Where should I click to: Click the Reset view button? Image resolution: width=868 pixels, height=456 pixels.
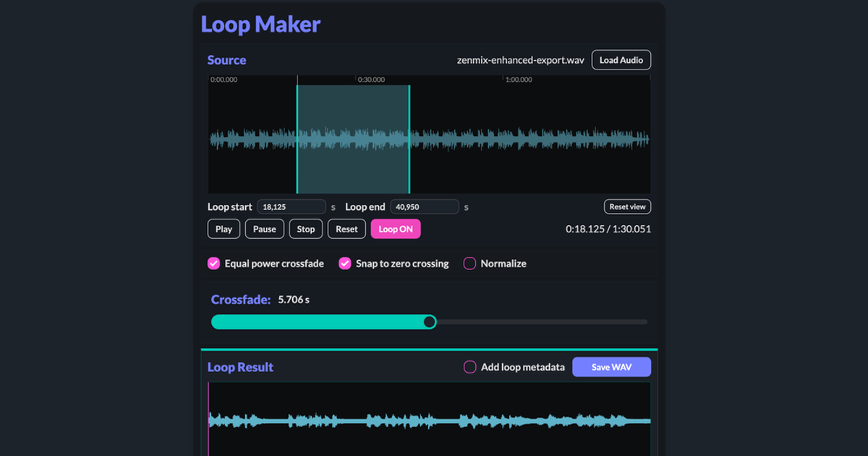pyautogui.click(x=628, y=207)
